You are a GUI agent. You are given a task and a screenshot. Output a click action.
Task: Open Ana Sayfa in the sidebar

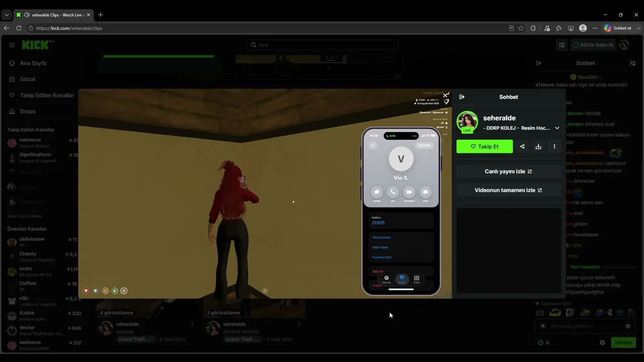pos(33,63)
